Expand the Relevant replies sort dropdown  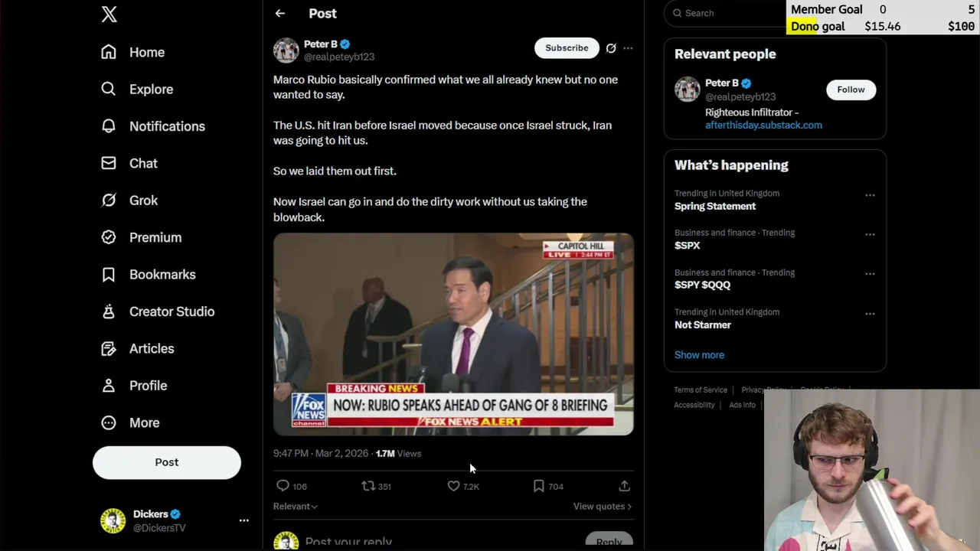point(296,507)
